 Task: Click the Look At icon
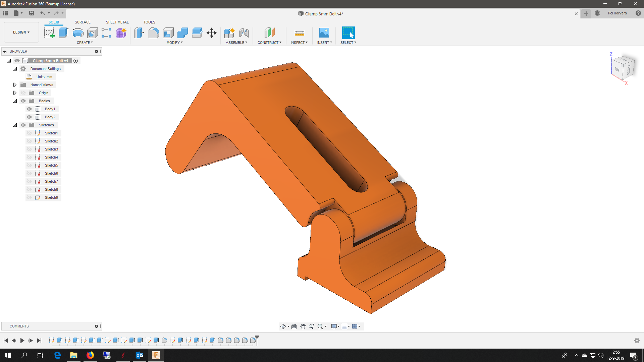(294, 326)
